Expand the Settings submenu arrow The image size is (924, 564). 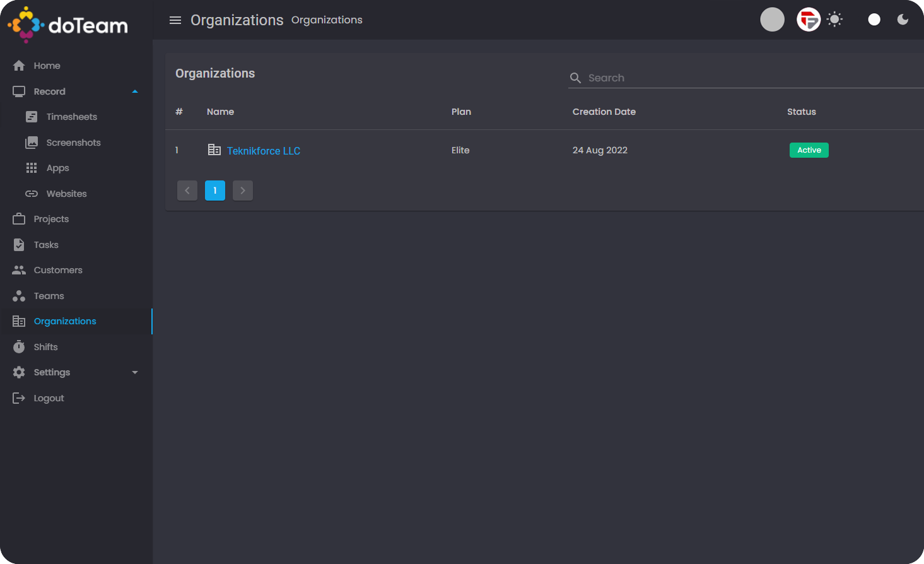click(x=134, y=372)
